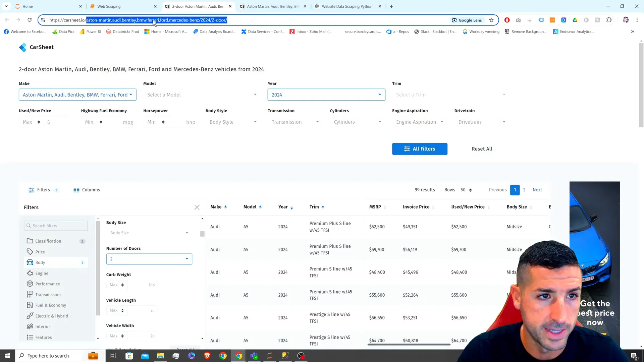Sort table by MSRP column

tap(378, 207)
